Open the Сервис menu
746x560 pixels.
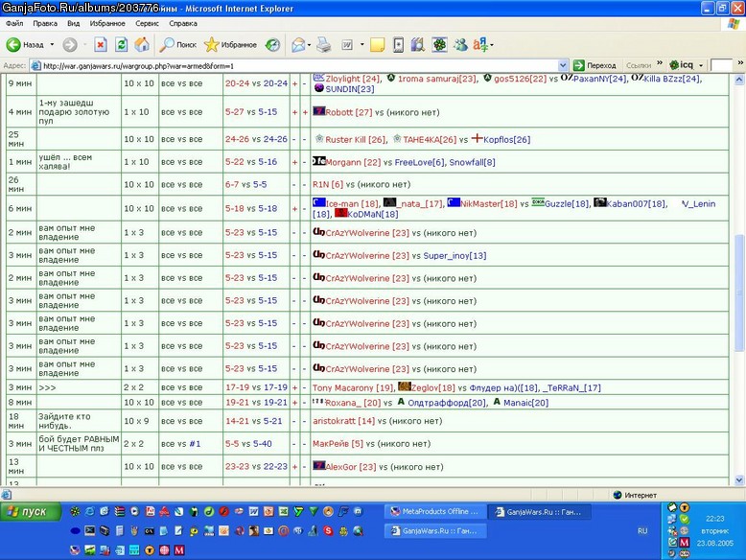click(147, 23)
